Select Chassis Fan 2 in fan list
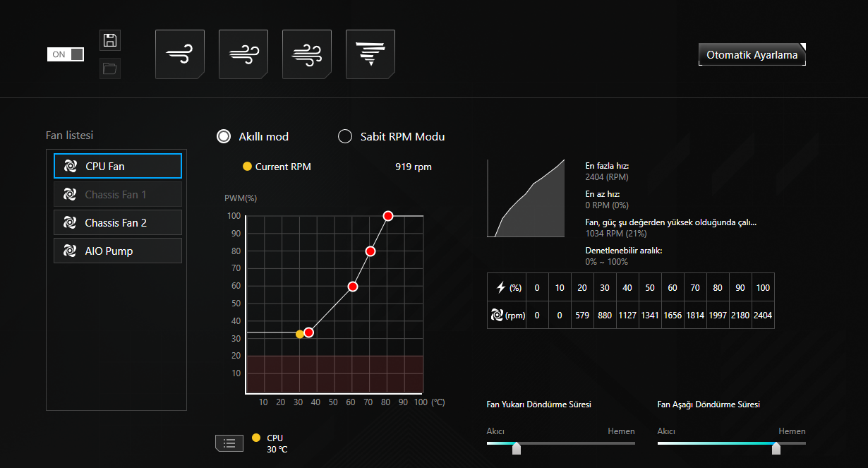This screenshot has height=468, width=868. click(x=118, y=222)
